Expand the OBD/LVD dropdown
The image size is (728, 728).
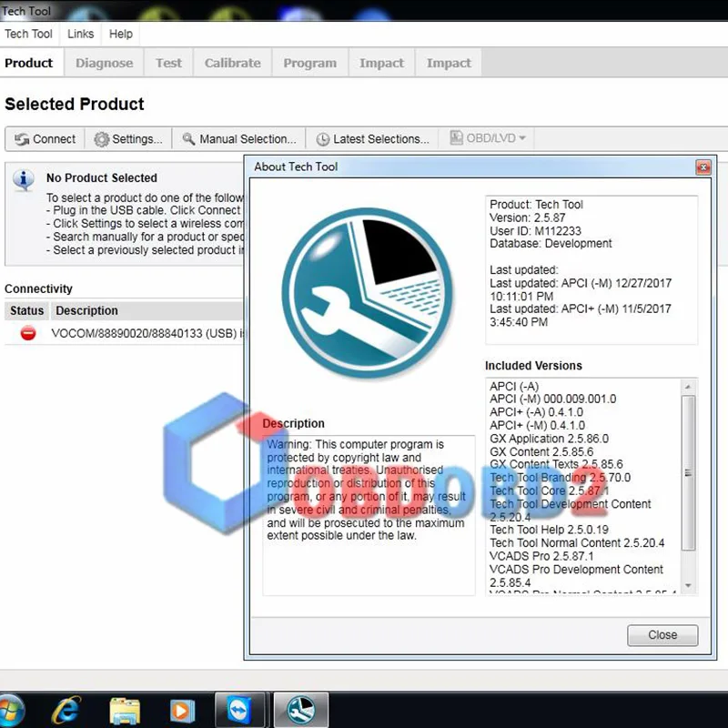click(488, 138)
